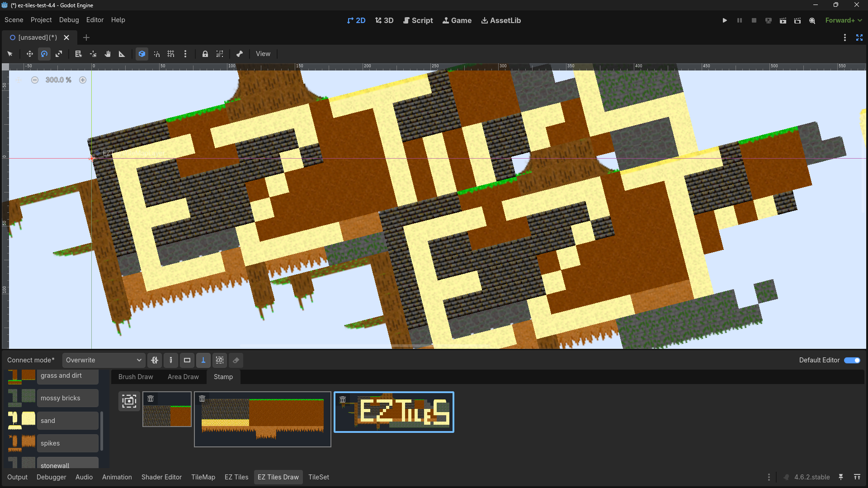The width and height of the screenshot is (868, 488).
Task: Activate the Select mode arrow tool
Action: (x=10, y=54)
